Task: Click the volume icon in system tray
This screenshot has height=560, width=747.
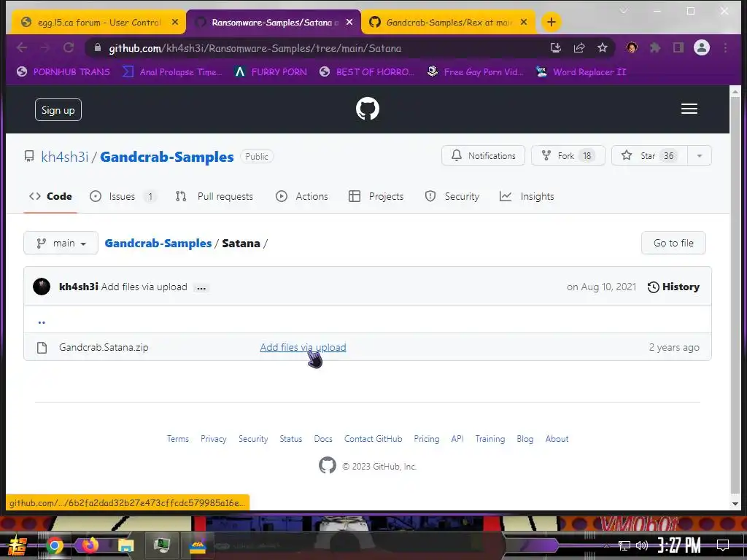Action: coord(642,545)
